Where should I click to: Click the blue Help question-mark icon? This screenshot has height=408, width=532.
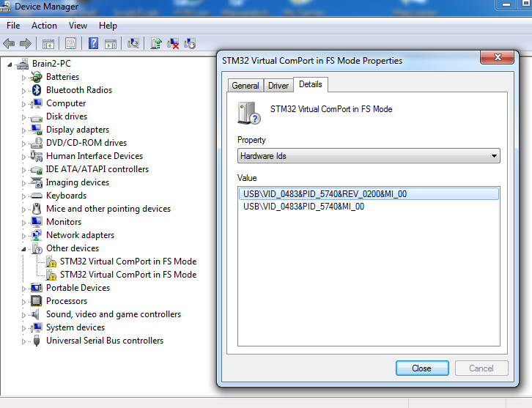(93, 43)
